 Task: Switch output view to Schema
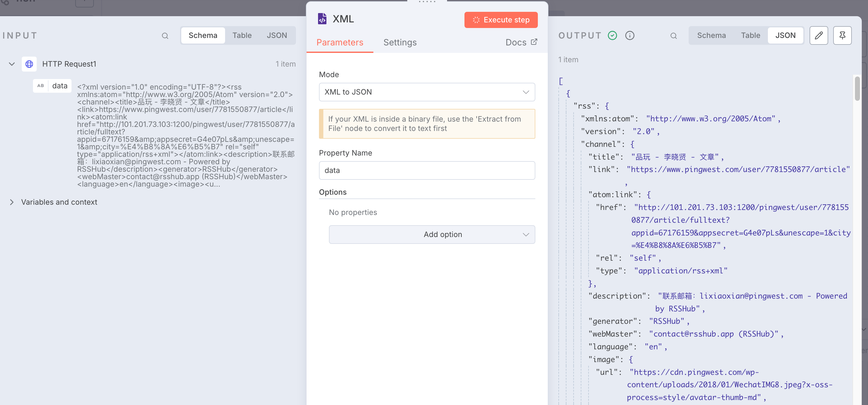(711, 35)
